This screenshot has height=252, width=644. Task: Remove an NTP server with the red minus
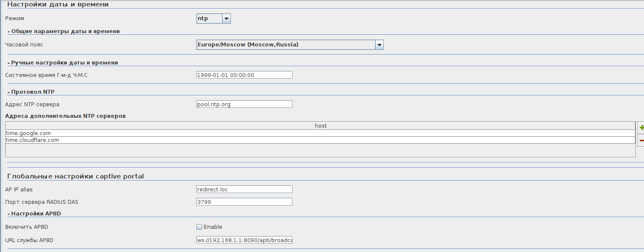point(641,140)
